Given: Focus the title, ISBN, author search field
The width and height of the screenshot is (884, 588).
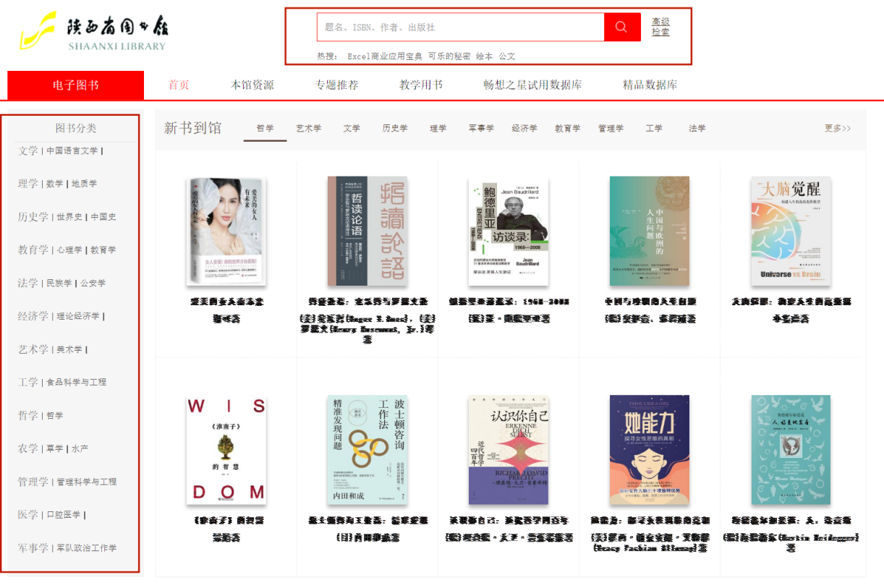Looking at the screenshot, I should coord(461,27).
